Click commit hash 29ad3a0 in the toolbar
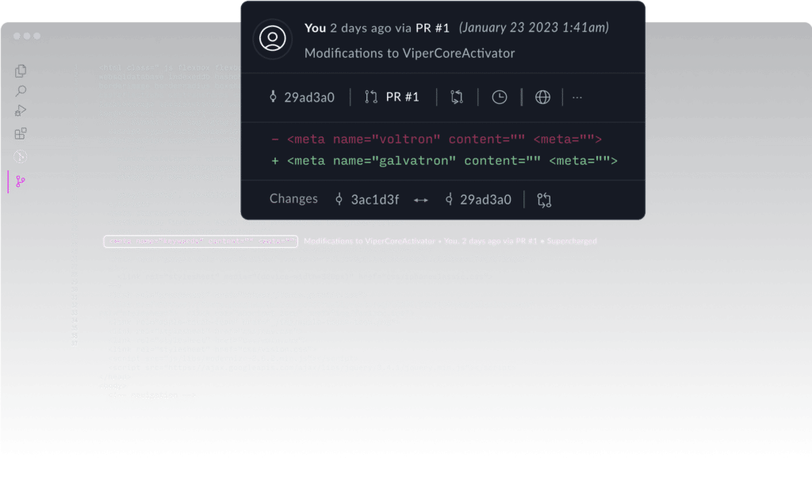 (309, 97)
